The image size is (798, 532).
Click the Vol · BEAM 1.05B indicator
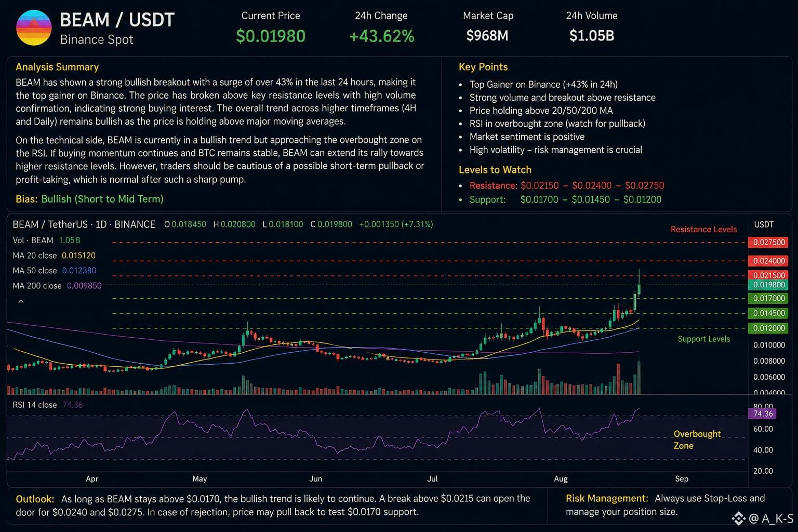[46, 240]
